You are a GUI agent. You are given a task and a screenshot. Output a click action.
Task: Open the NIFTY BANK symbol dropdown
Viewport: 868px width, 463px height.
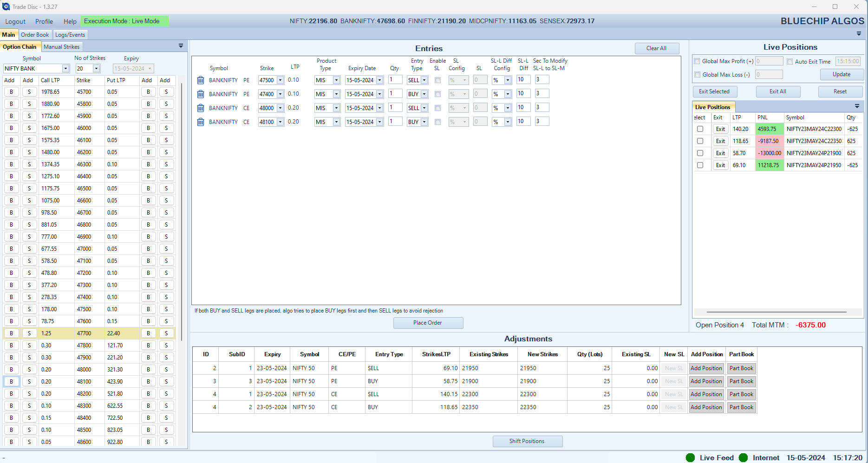pyautogui.click(x=65, y=69)
